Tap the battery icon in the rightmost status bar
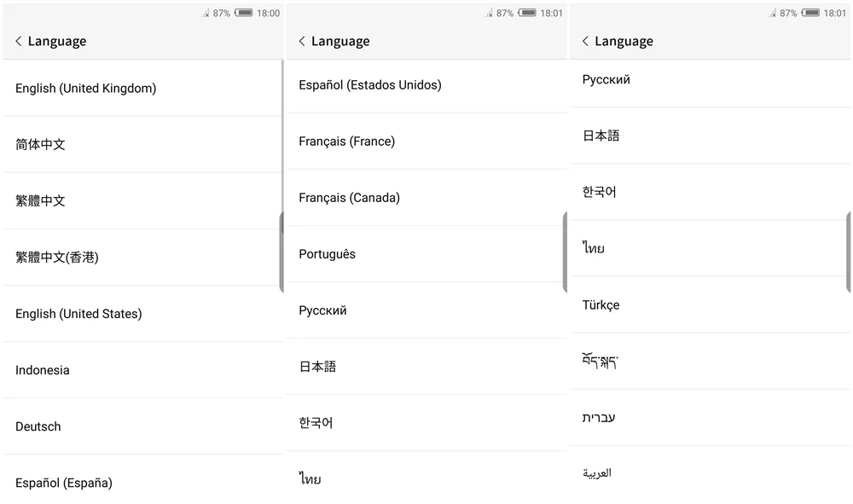This screenshot has height=504, width=853. [x=810, y=13]
